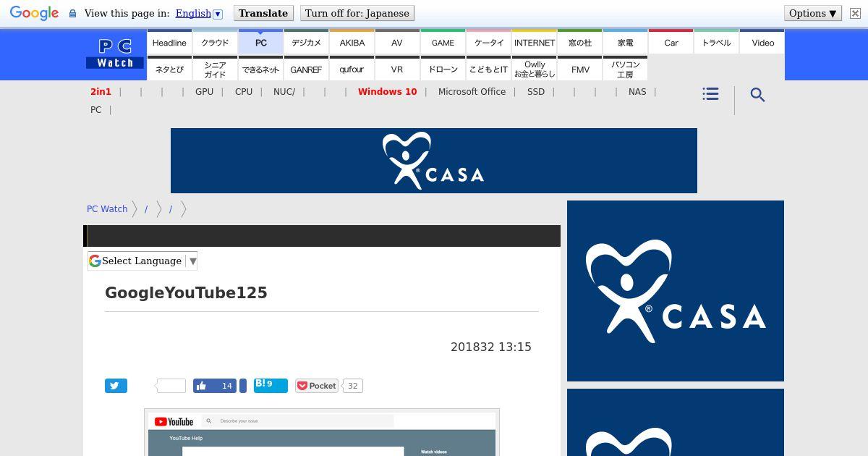Click the large CASA sidebar ad
868x456 pixels.
[x=676, y=291]
